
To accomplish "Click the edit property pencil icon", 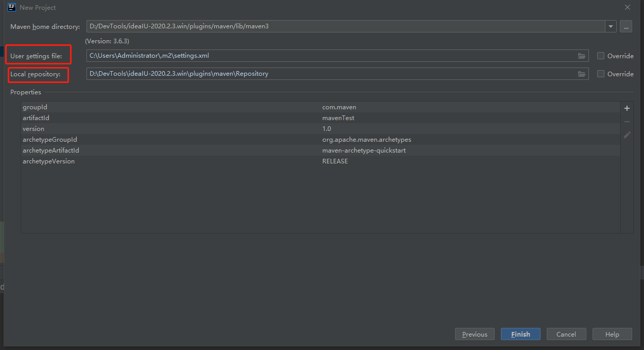I will point(627,135).
